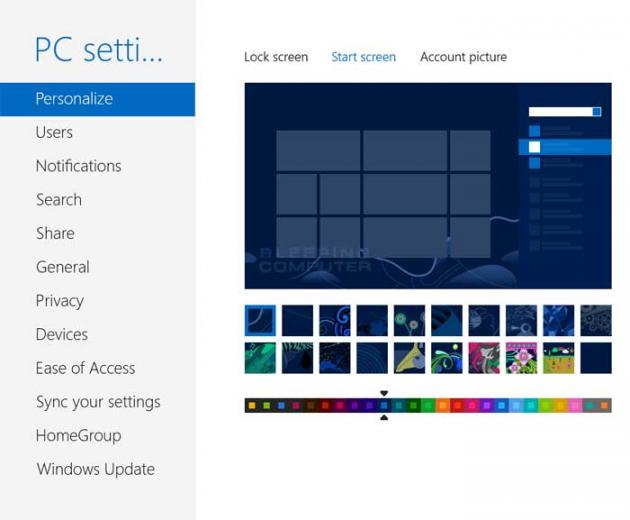
Task: Click the Start screen preview image
Action: (428, 186)
